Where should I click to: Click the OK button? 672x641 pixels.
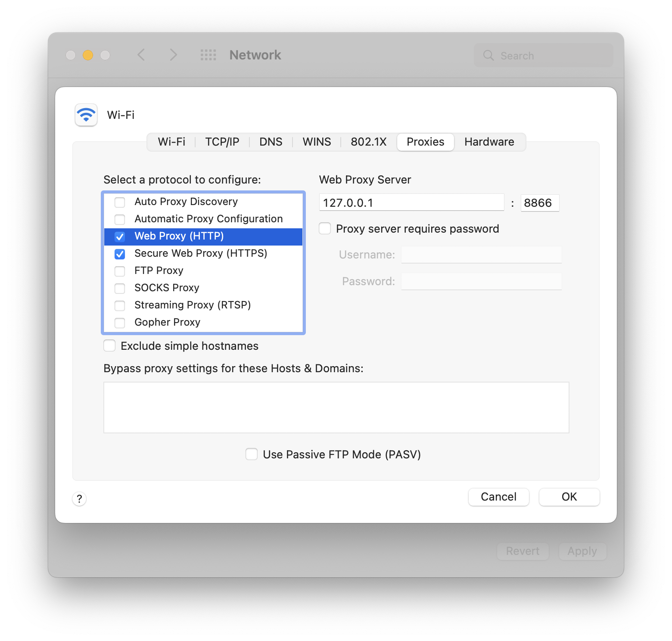pos(569,497)
